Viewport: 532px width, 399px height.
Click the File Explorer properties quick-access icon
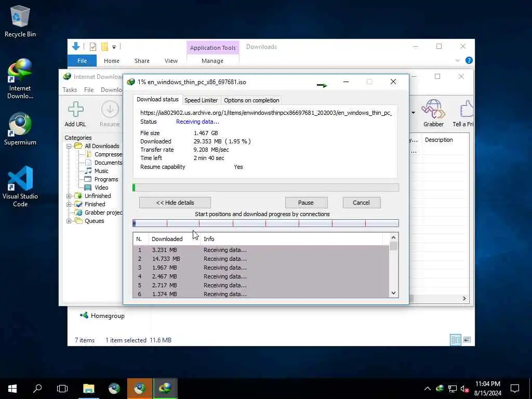[x=92, y=46]
